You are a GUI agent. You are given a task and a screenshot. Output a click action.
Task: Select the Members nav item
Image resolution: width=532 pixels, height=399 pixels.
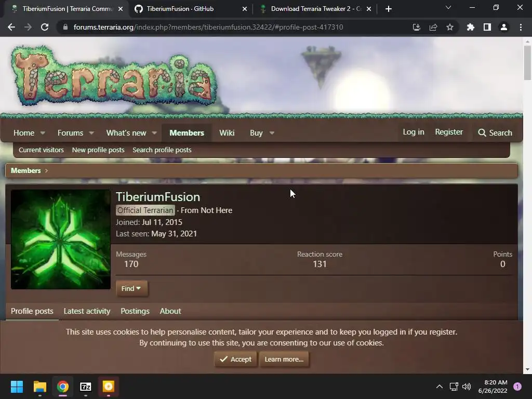[187, 133]
